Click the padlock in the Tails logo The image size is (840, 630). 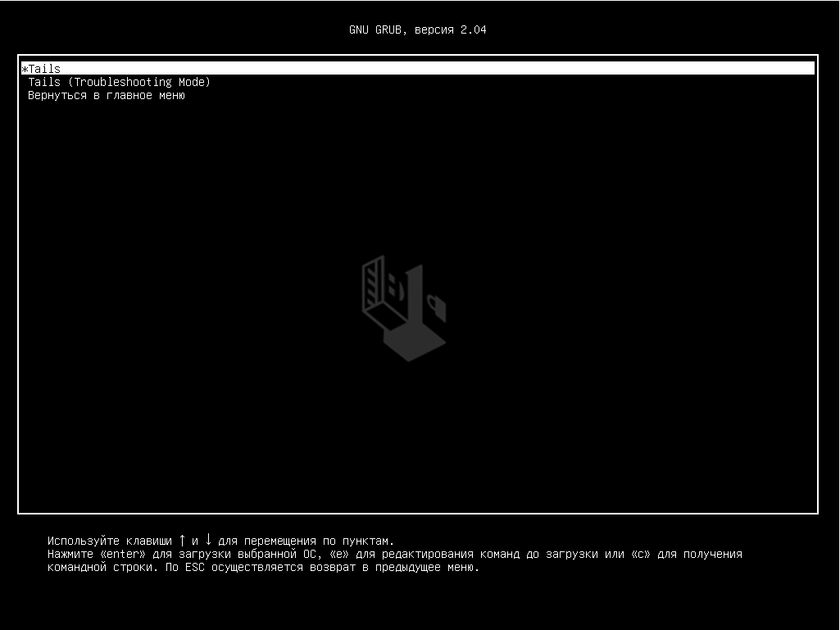[x=438, y=307]
